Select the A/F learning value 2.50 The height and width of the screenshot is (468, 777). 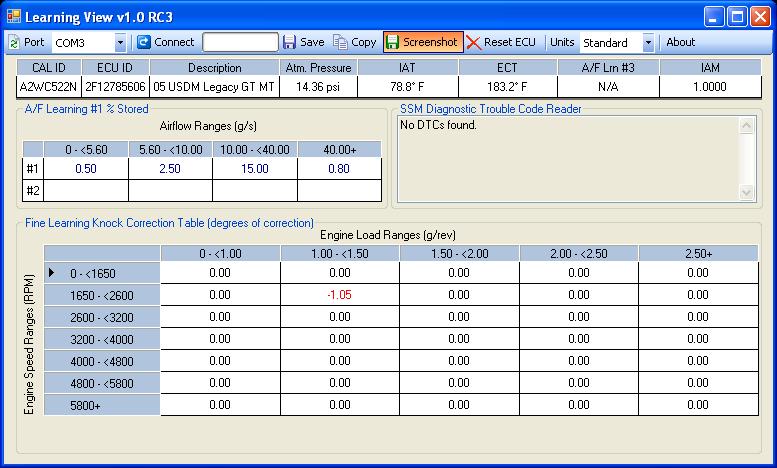pos(170,169)
